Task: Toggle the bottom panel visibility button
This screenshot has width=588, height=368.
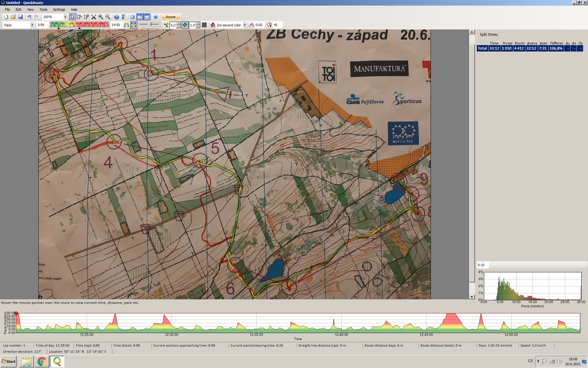Action: [147, 17]
